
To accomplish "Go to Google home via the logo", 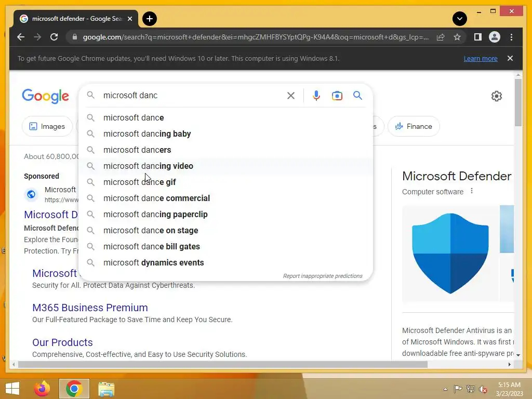I will (x=46, y=96).
